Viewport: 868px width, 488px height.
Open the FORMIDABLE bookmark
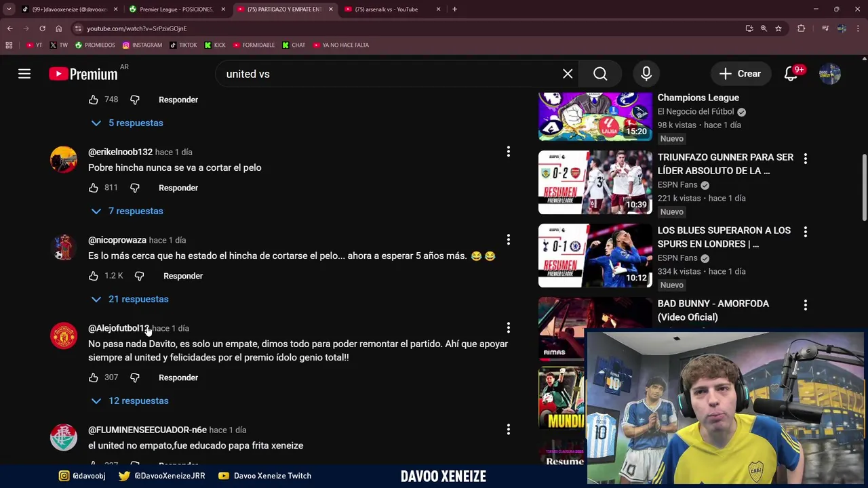click(x=254, y=45)
